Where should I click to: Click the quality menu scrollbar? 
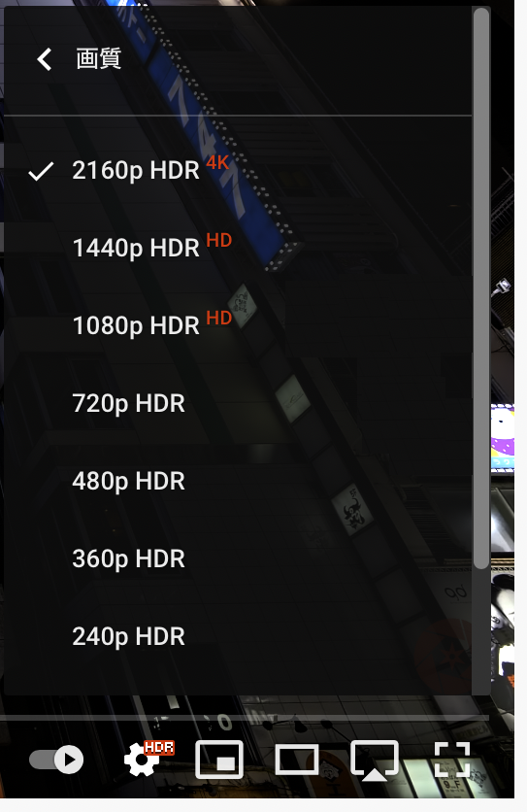(x=481, y=288)
